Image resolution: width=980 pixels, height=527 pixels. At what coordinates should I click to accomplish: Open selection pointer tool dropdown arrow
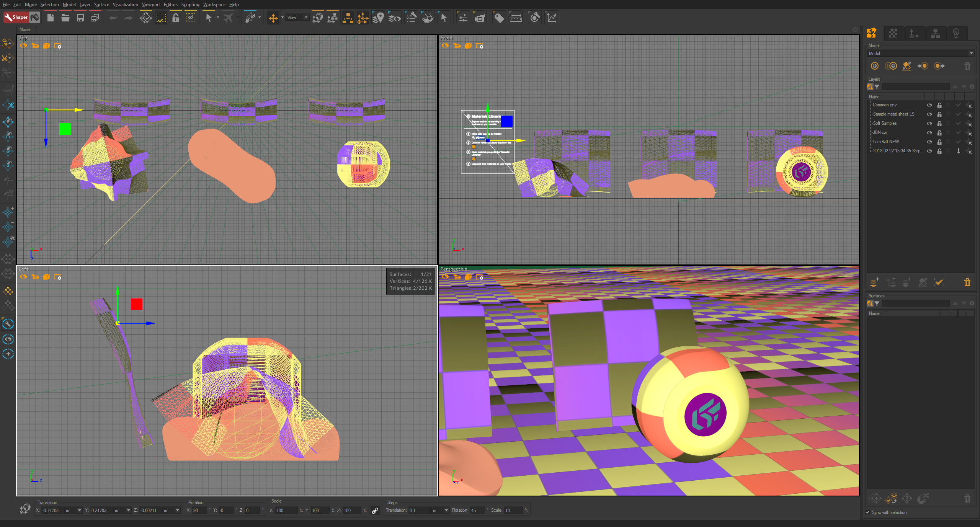(218, 18)
